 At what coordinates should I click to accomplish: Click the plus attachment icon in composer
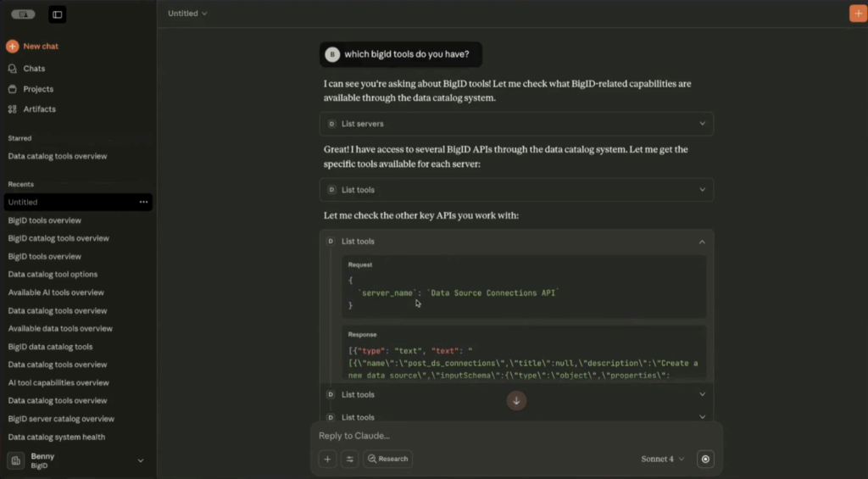[x=328, y=459]
